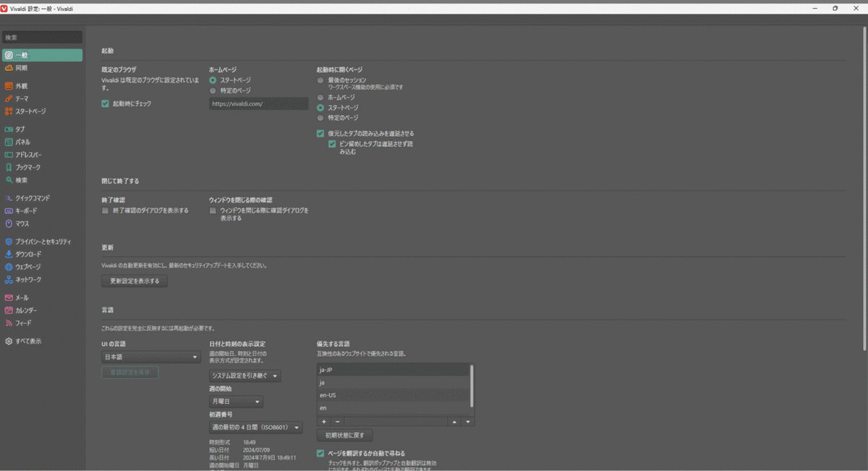Add a preferred language with plus button
Screen dimensions: 868x471
pos(323,421)
